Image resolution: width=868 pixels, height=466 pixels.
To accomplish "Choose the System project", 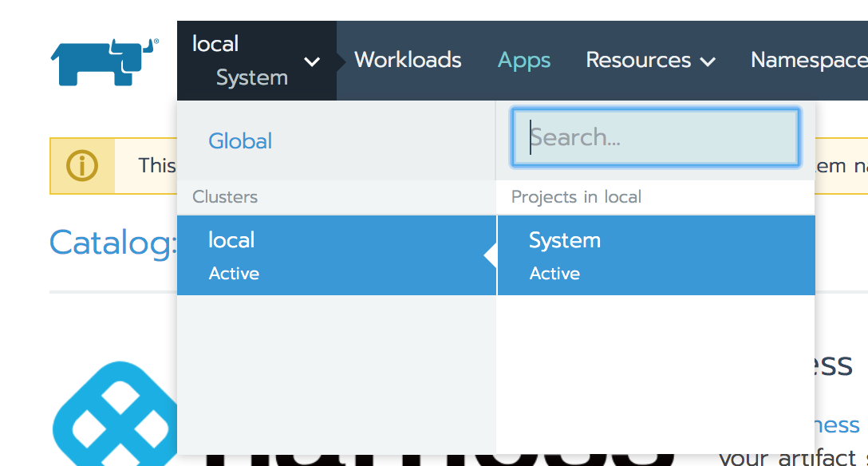I will pos(656,255).
